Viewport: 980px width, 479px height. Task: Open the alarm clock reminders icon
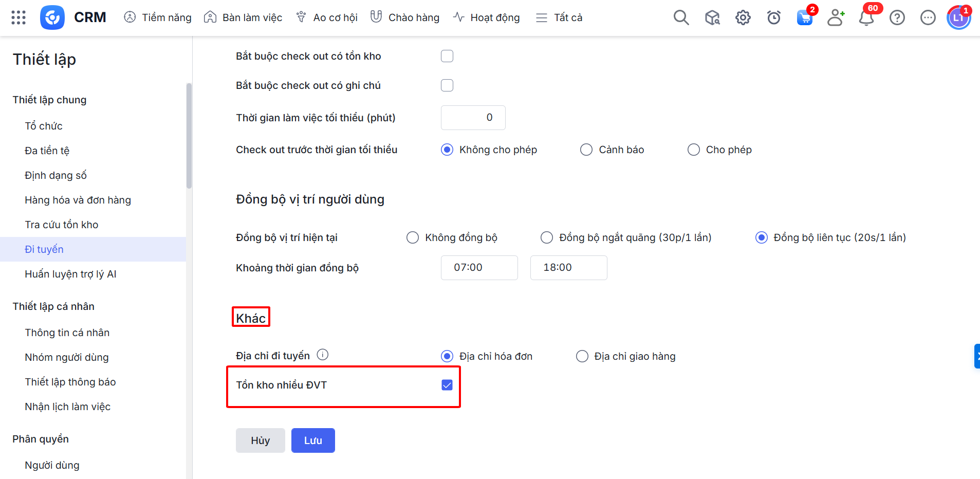[x=773, y=18]
